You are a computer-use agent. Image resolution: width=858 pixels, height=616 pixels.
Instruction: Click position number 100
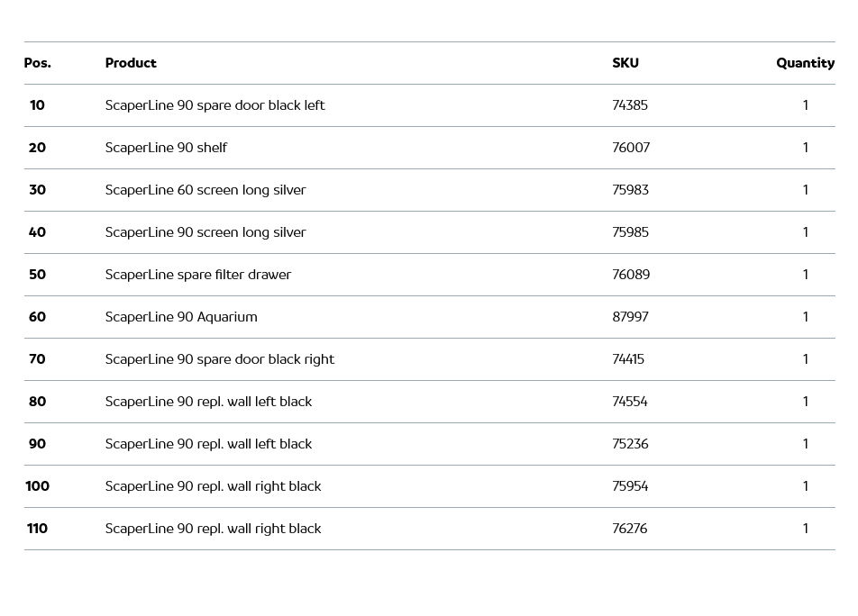click(x=38, y=486)
